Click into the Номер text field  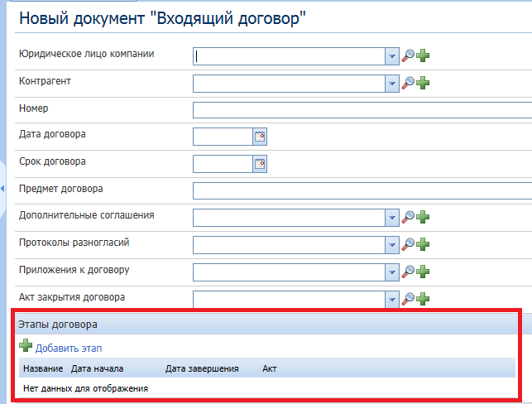tap(362, 110)
